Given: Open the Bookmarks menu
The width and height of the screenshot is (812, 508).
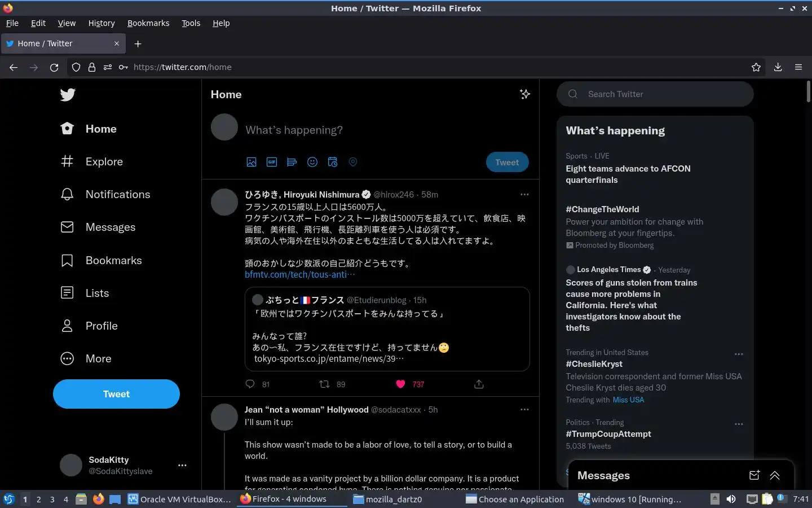Looking at the screenshot, I should 148,23.
